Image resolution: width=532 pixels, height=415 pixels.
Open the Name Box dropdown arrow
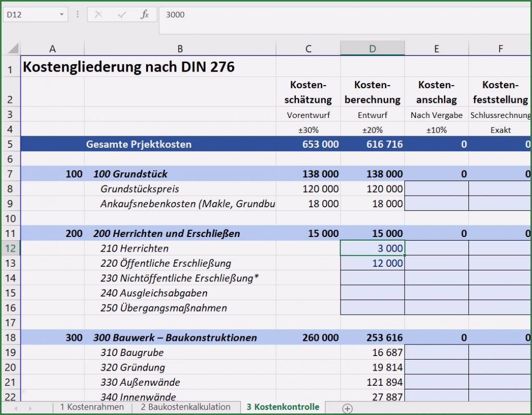point(62,15)
